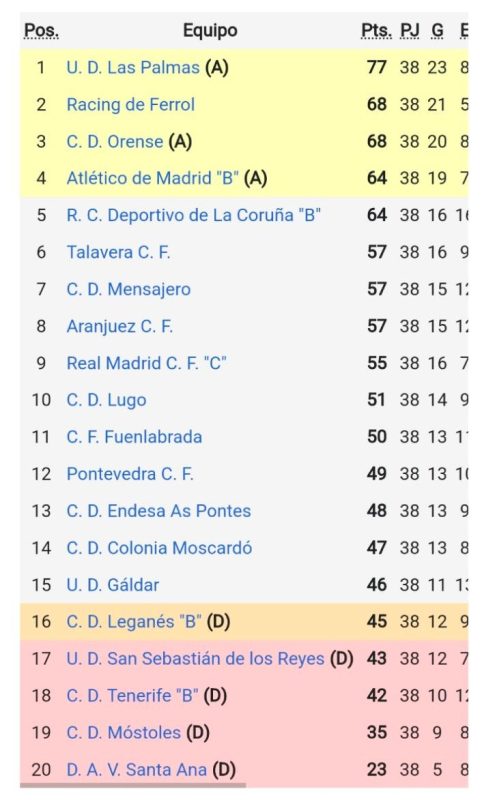Open C. D. Endesa As Pontes link
This screenshot has width=482, height=800.
[x=159, y=511]
